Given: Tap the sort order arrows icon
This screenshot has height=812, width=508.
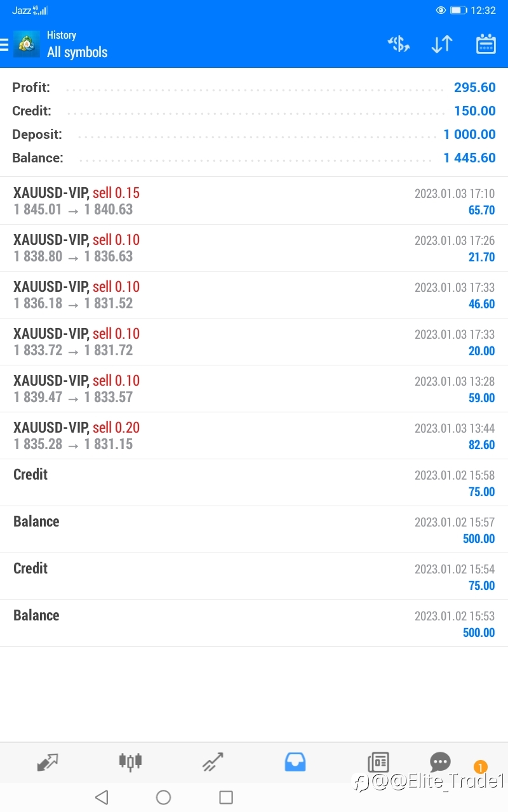Looking at the screenshot, I should pos(442,44).
